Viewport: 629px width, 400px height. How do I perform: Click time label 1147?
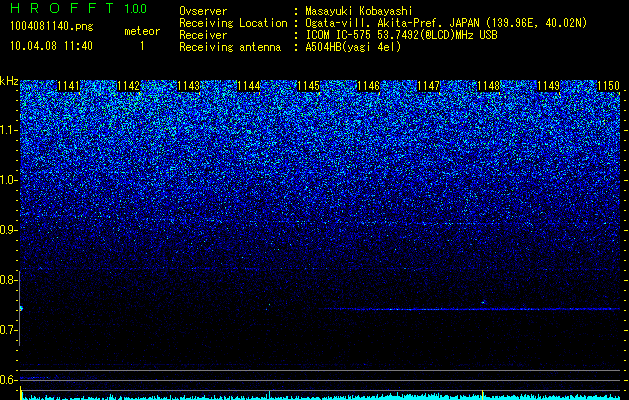tap(428, 86)
